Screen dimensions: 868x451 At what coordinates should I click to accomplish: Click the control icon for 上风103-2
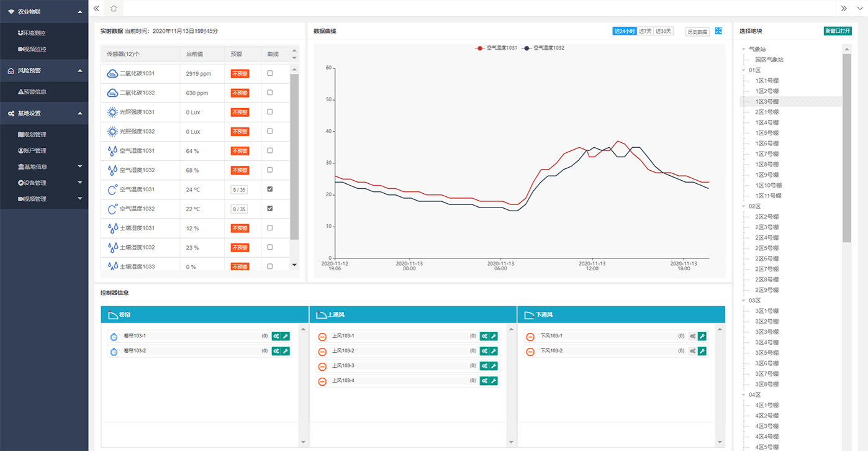[484, 351]
